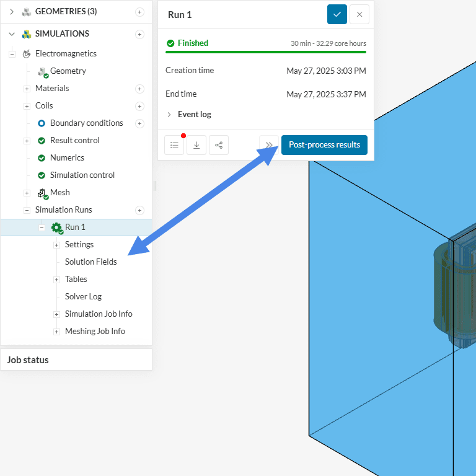Click the share run icon
The image size is (476, 476).
(x=219, y=145)
